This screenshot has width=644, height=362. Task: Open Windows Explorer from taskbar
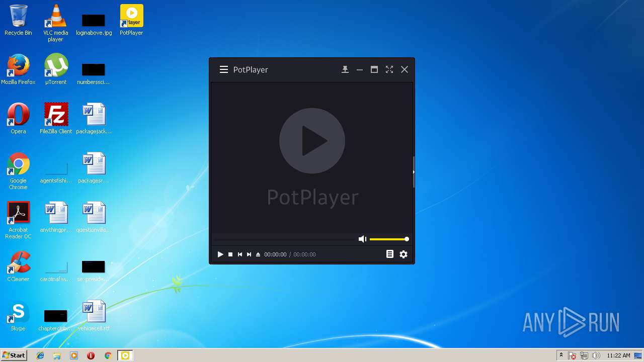(x=57, y=355)
